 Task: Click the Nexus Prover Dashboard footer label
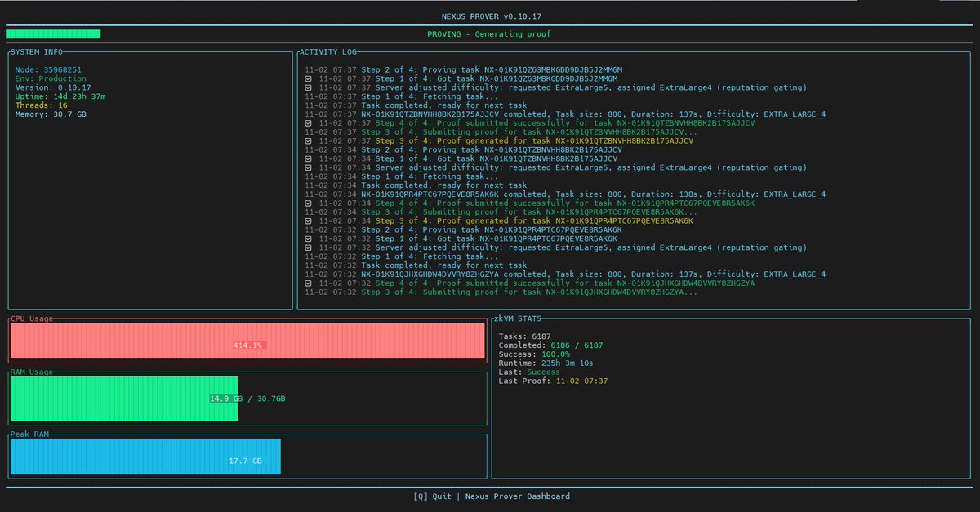pos(518,496)
